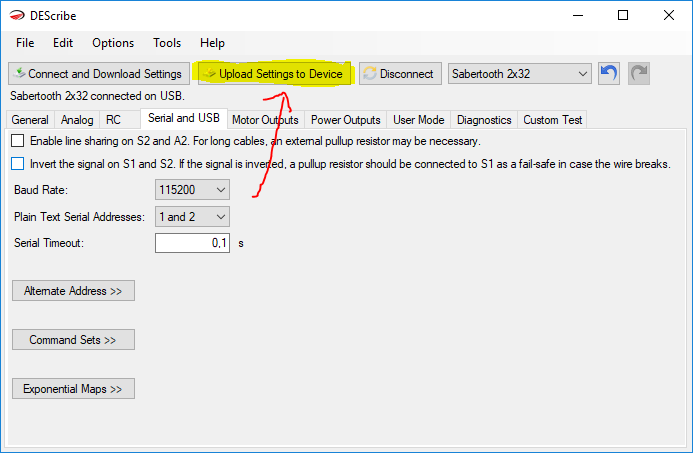Switch to the User Mode tab
This screenshot has height=453, width=693.
(x=419, y=120)
